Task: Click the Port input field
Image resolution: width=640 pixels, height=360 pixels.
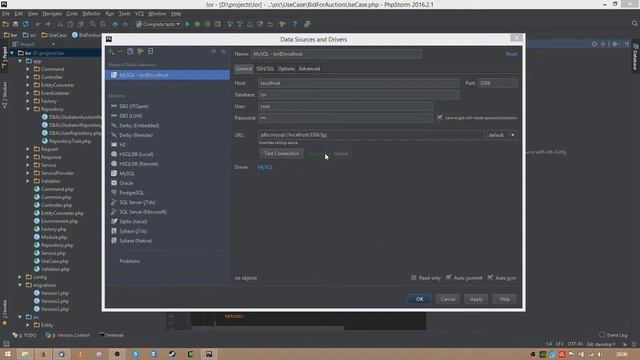Action: pos(498,83)
